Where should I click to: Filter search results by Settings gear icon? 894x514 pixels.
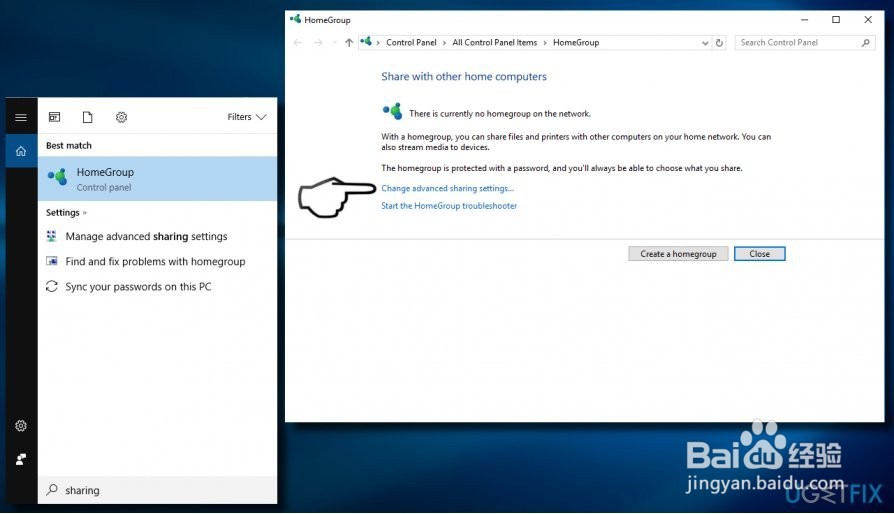(121, 117)
